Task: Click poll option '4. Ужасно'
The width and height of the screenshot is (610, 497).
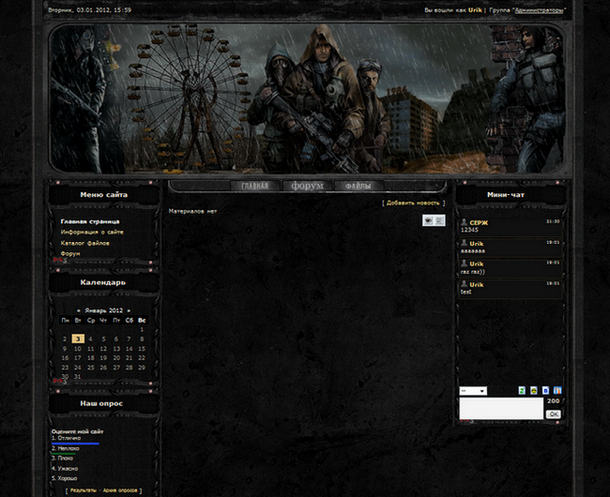Action: coord(65,469)
